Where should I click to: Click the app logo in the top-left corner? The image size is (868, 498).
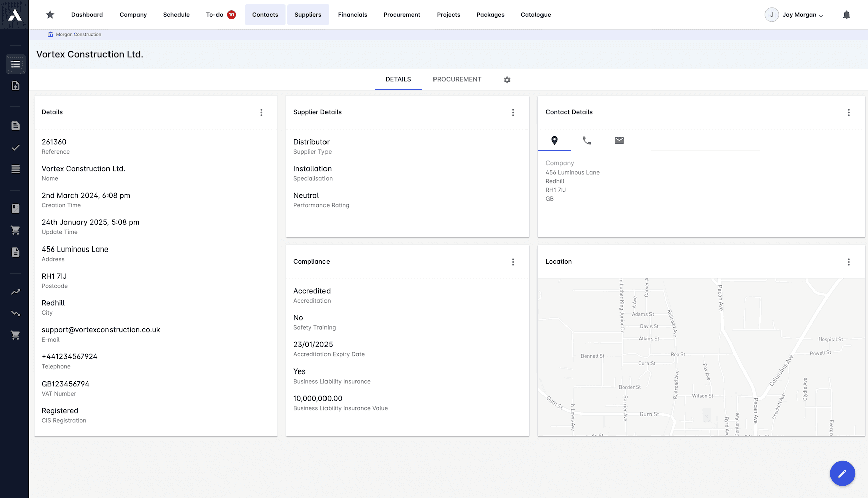[x=14, y=14]
